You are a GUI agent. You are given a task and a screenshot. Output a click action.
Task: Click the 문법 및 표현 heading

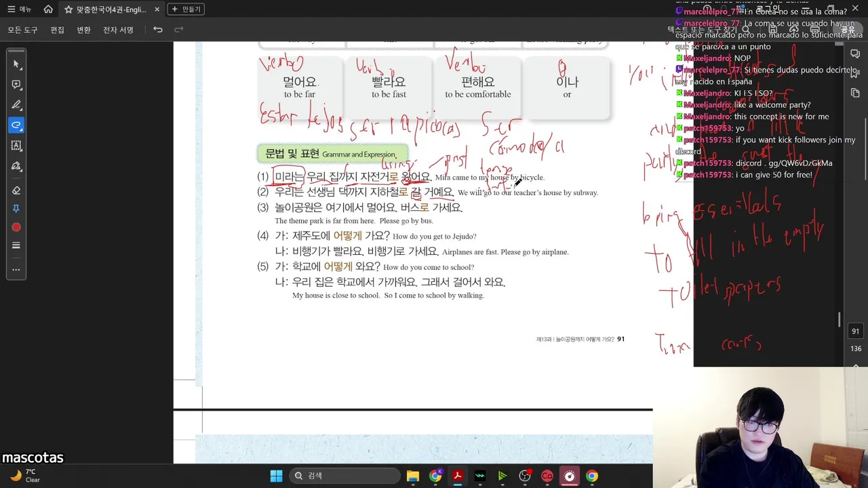coord(332,154)
